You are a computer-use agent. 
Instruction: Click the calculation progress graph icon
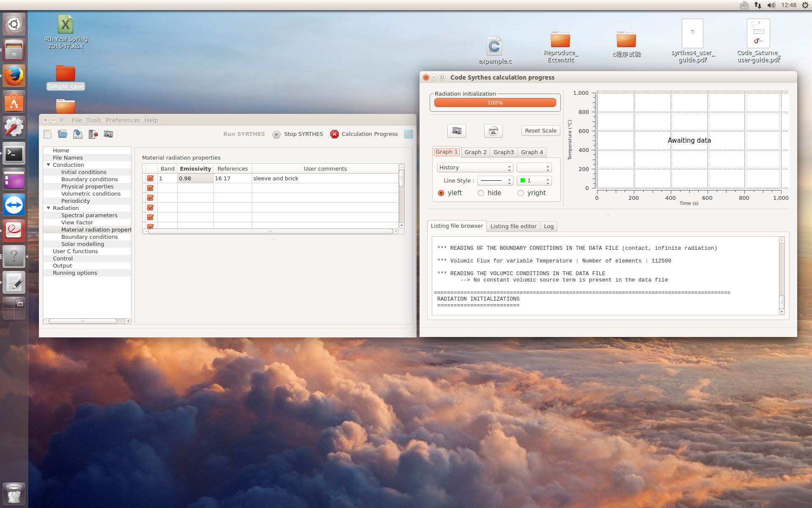point(408,134)
